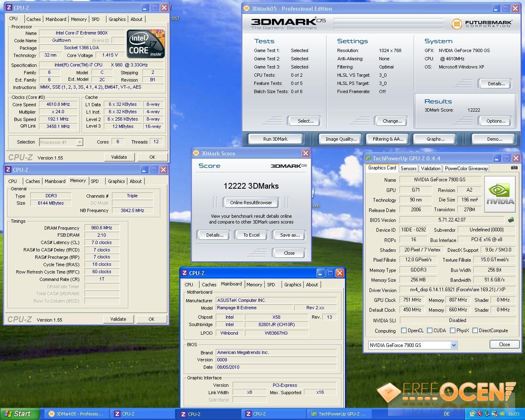The height and width of the screenshot is (420, 525).
Task: Export score with To Excel button
Action: 251,235
